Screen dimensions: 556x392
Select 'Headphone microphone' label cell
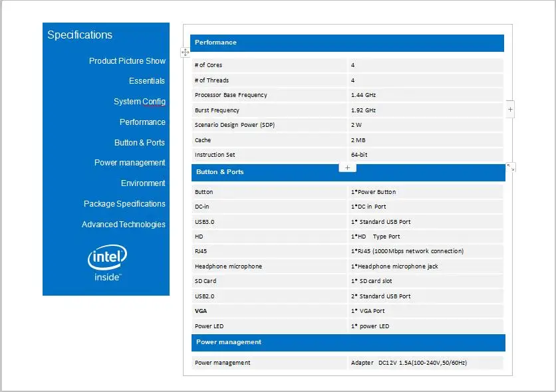click(269, 266)
